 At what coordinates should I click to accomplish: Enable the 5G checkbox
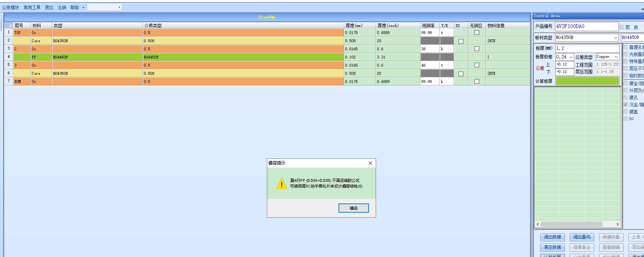coord(626,119)
